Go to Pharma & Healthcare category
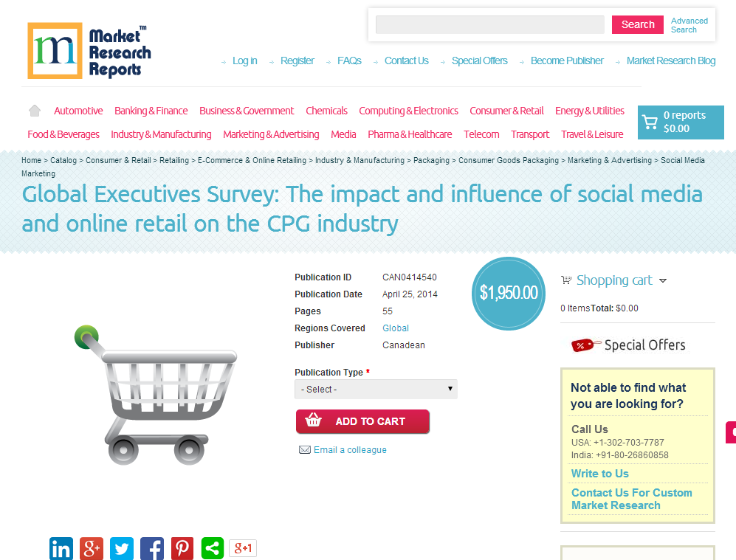736x560 pixels. point(410,134)
